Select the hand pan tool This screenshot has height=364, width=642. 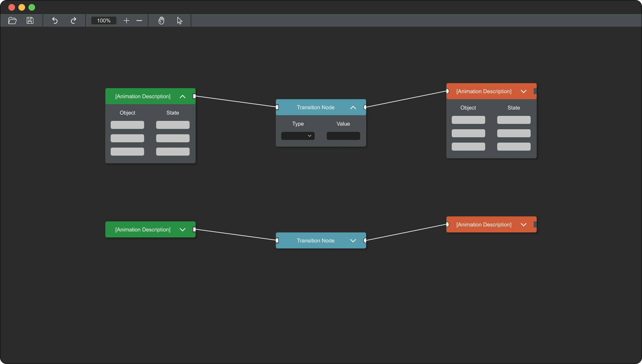[x=162, y=21]
